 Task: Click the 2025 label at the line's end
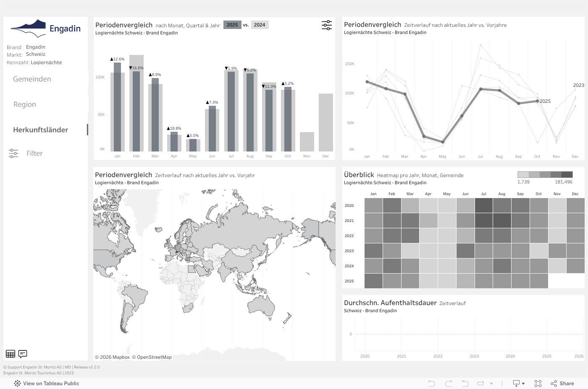click(x=545, y=101)
